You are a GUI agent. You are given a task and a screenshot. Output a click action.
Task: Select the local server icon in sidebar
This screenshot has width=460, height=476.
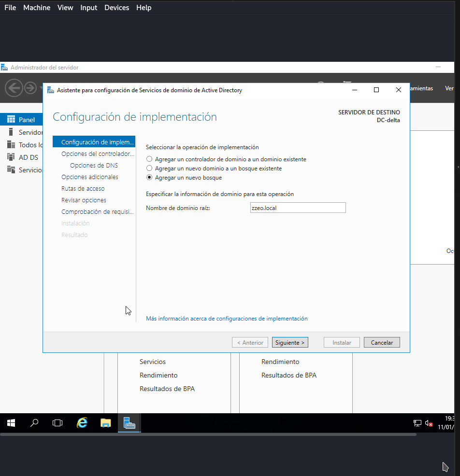coord(11,132)
